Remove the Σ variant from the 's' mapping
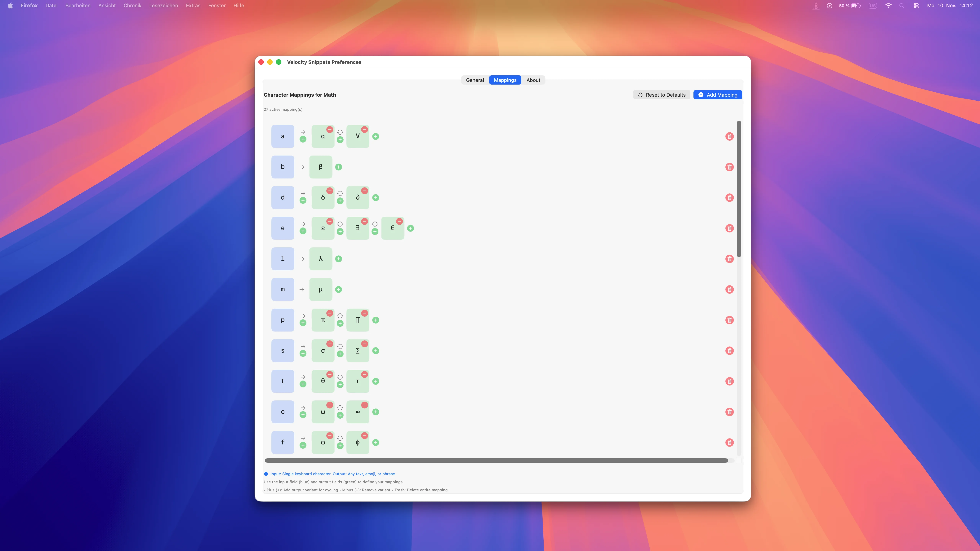Viewport: 980px width, 551px height. coord(364,344)
